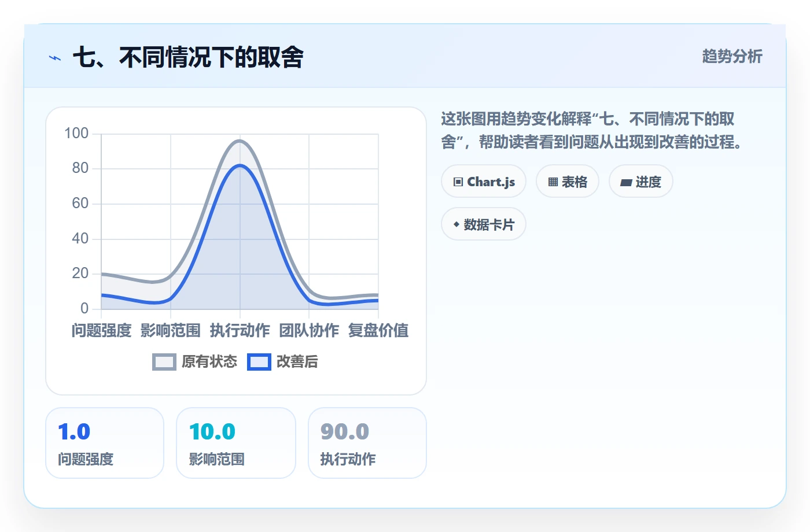The width and height of the screenshot is (810, 532).
Task: Click the 原有状态 legend text
Action: coord(209,362)
